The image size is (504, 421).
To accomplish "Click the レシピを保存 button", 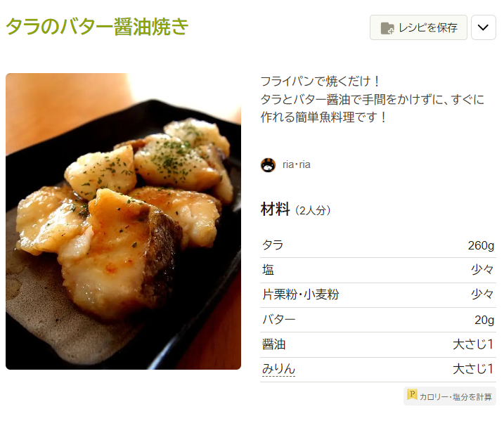I will (x=418, y=27).
